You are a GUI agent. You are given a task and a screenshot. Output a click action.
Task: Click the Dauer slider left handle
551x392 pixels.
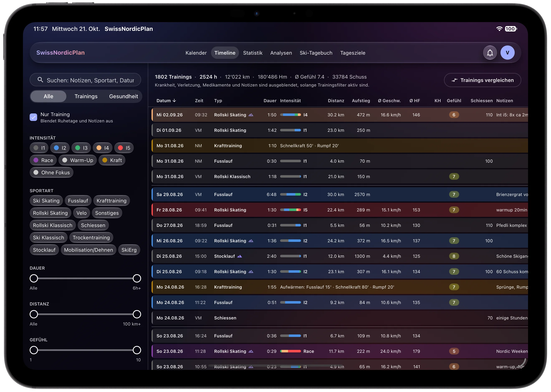tap(34, 279)
